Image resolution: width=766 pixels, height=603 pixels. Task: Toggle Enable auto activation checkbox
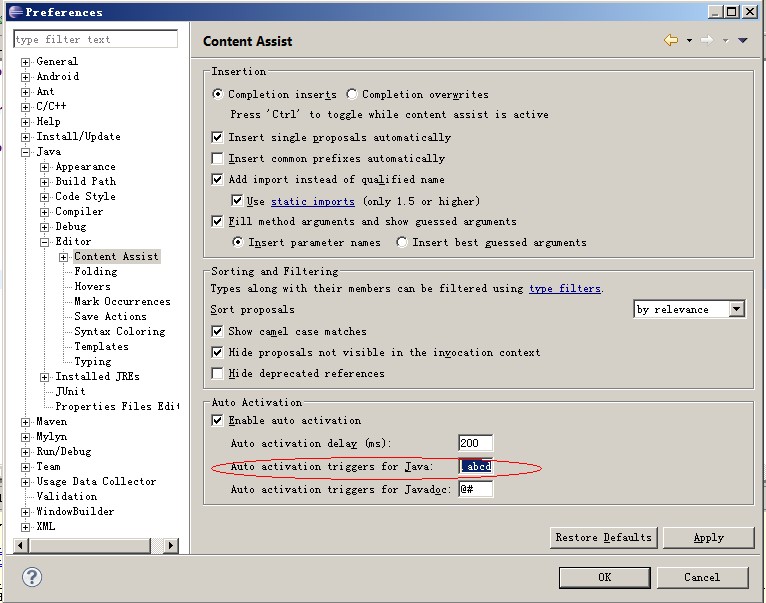pos(217,420)
